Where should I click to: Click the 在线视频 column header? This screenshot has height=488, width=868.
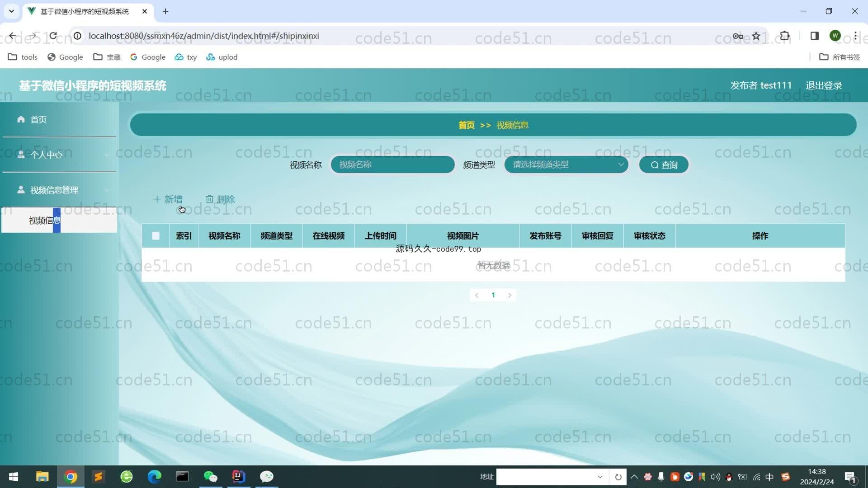coord(328,236)
